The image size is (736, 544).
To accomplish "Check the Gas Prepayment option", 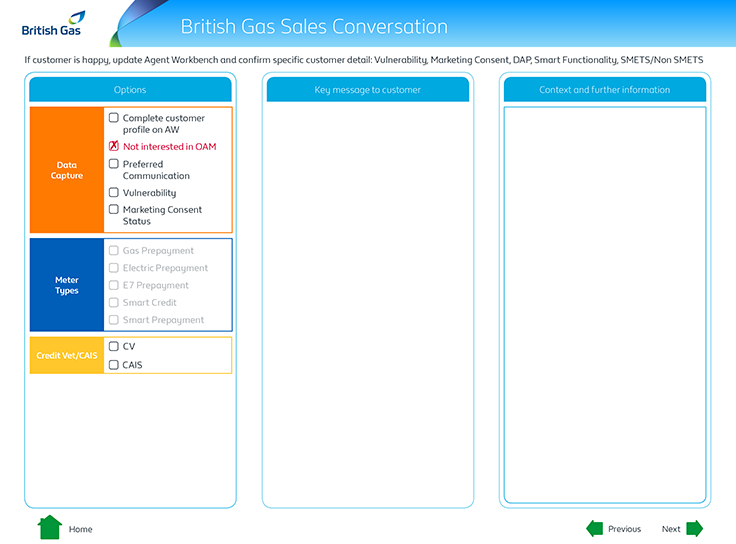I will click(114, 251).
